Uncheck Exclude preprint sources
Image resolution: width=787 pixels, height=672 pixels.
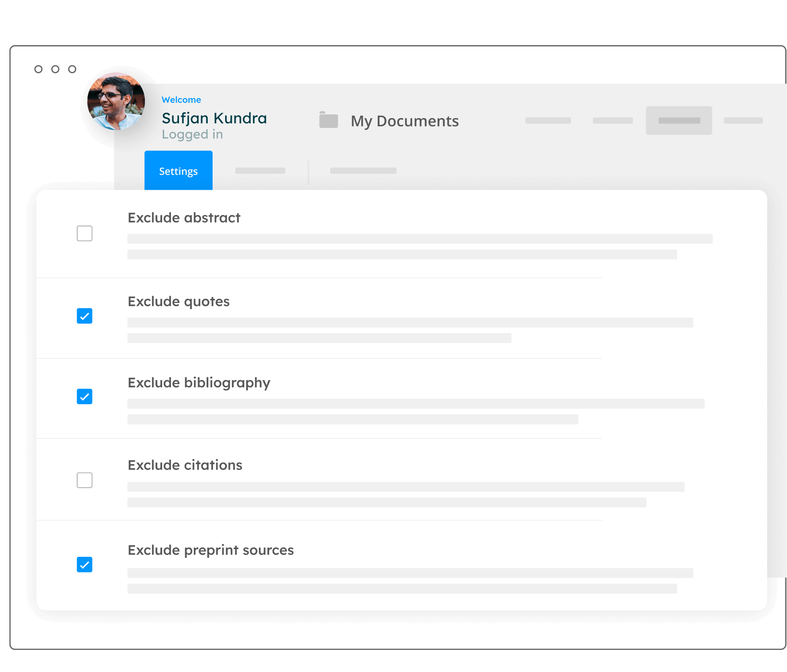(x=84, y=565)
